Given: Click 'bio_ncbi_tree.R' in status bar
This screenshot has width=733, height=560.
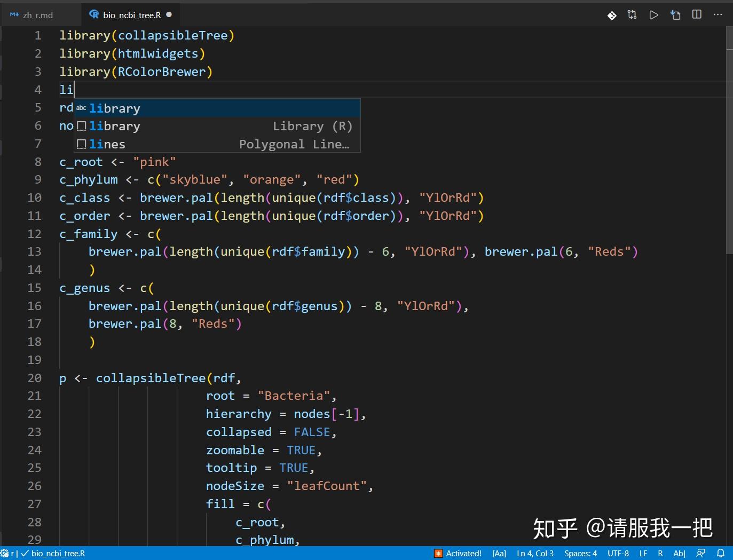Looking at the screenshot, I should (x=58, y=554).
